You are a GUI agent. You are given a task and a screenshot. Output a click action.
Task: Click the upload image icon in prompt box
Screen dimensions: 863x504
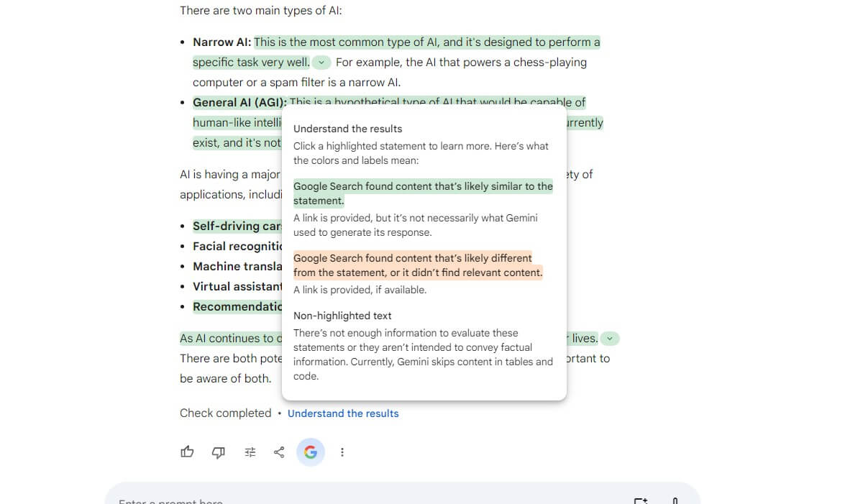pos(640,500)
